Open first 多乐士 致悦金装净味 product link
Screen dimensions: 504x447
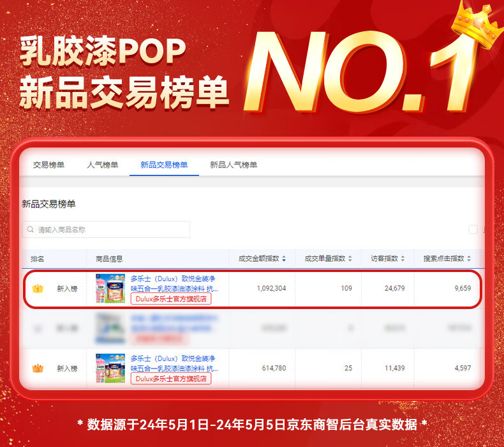174,284
